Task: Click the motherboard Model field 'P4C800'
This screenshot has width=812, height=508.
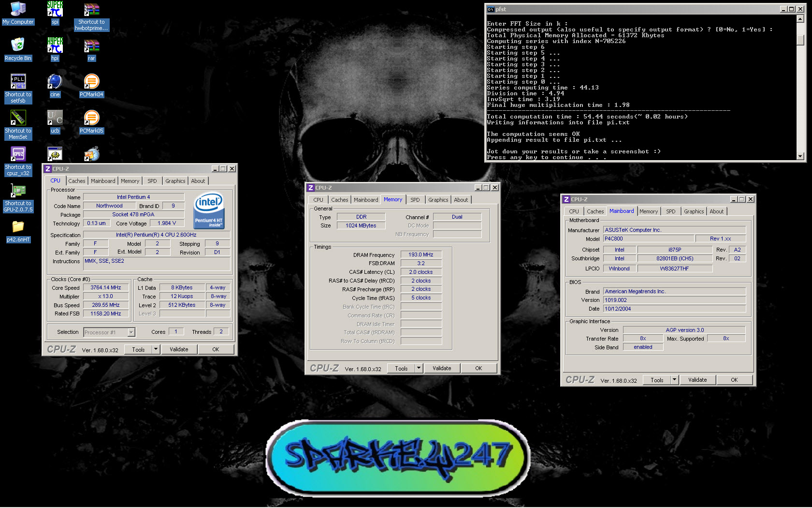Action: 649,239
